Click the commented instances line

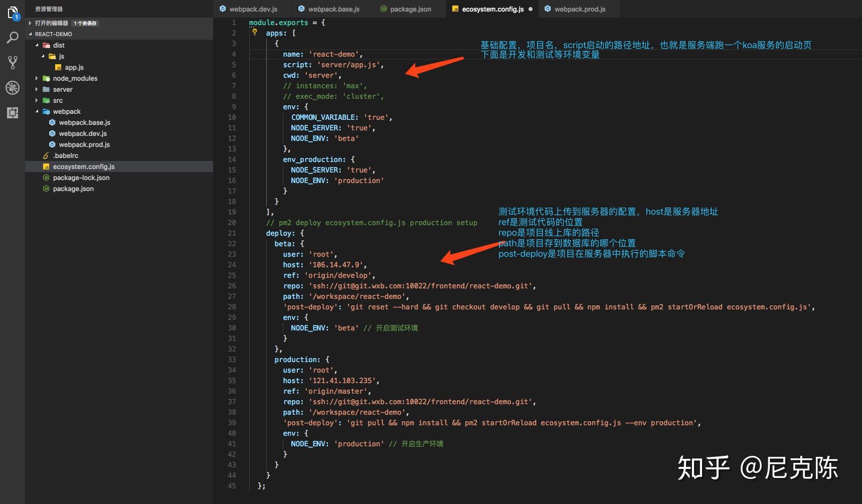tap(325, 86)
